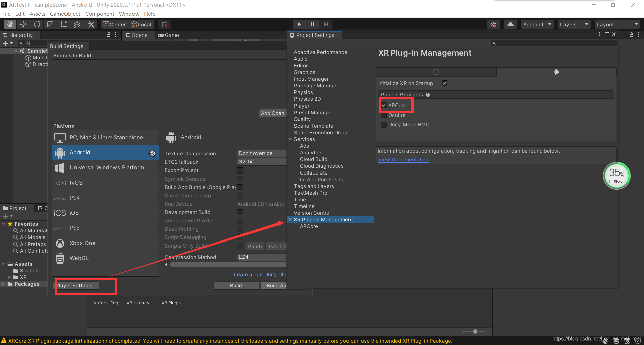Click Project Settings search field
This screenshot has width=644, height=345.
554,43
